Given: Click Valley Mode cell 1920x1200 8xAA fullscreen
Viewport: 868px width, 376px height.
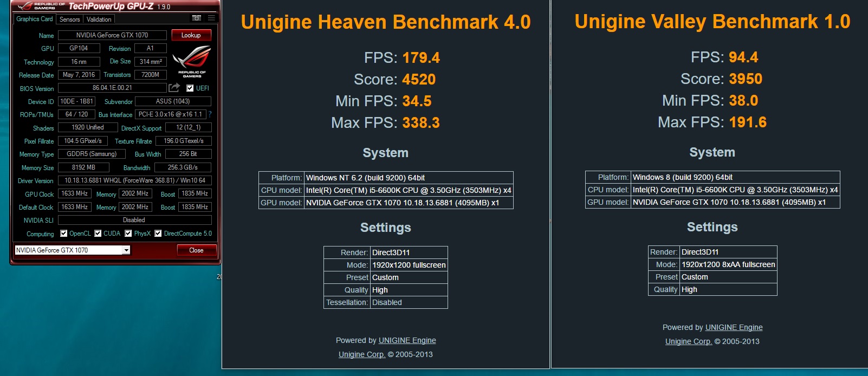Looking at the screenshot, I should (728, 264).
